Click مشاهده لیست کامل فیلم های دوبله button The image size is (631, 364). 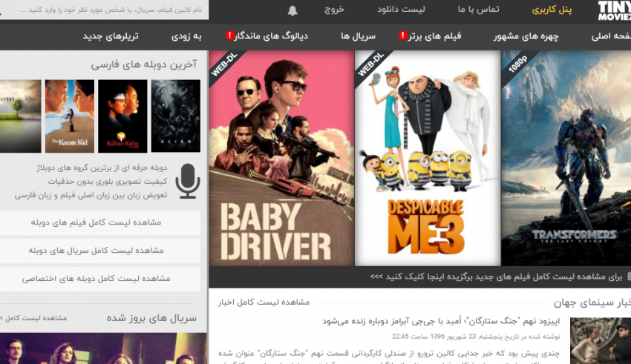pos(99,222)
